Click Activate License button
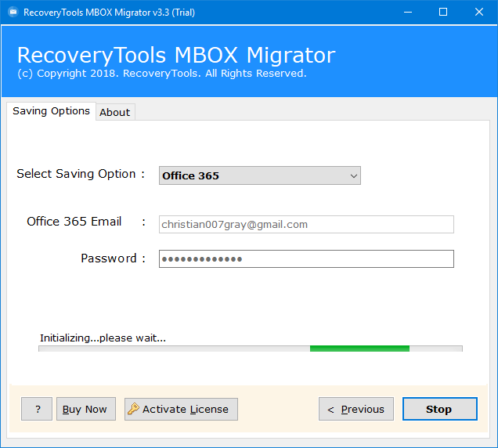Image resolution: width=498 pixels, height=448 pixels. 181,409
